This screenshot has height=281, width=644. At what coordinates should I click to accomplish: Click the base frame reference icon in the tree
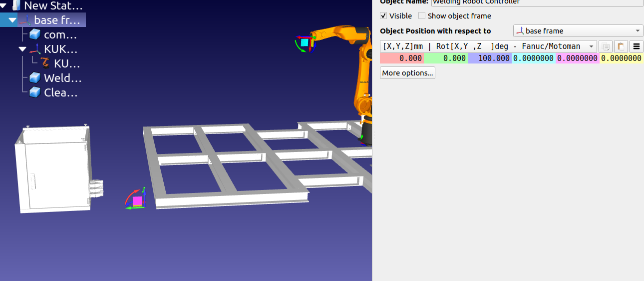(x=25, y=20)
